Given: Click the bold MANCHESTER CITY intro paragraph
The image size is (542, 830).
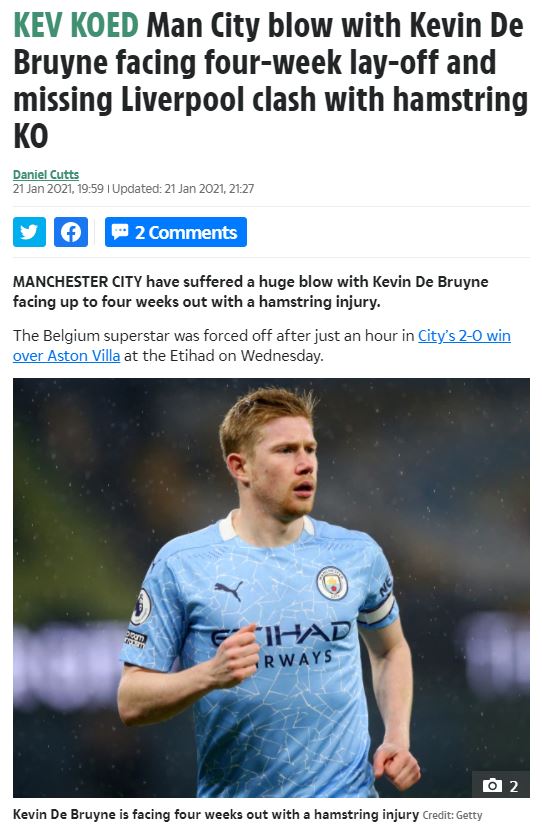Looking at the screenshot, I should click(250, 292).
